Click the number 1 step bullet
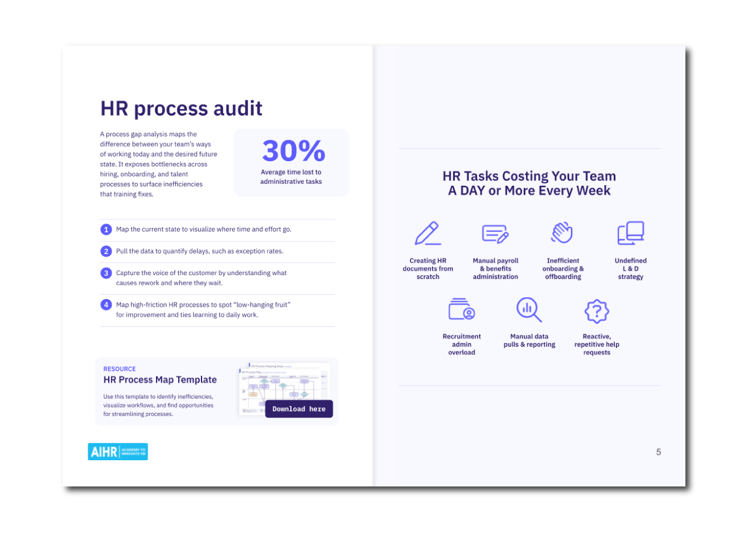756x540 pixels. point(106,230)
